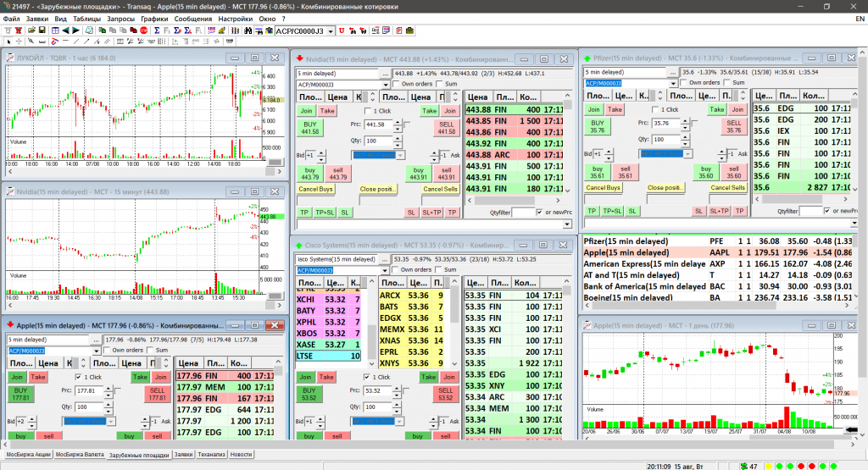
Task: Click the binoculars search icon
Action: coord(248,30)
